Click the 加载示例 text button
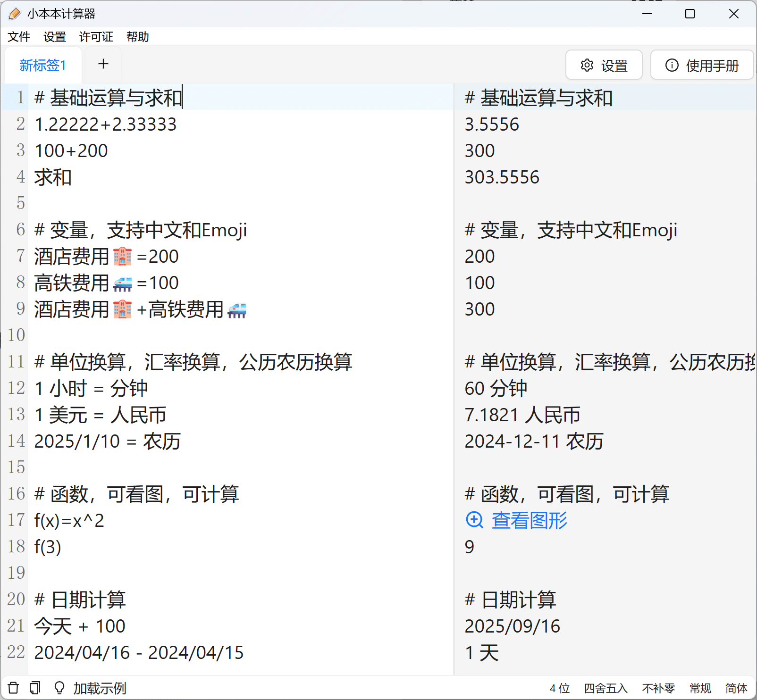Screen dimensions: 757x700 point(100,688)
